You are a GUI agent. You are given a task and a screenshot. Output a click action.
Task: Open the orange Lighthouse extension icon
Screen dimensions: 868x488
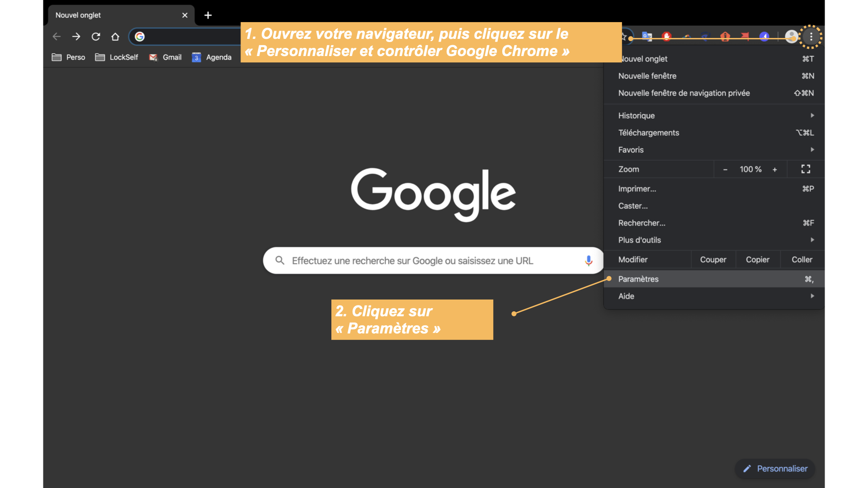pos(725,37)
